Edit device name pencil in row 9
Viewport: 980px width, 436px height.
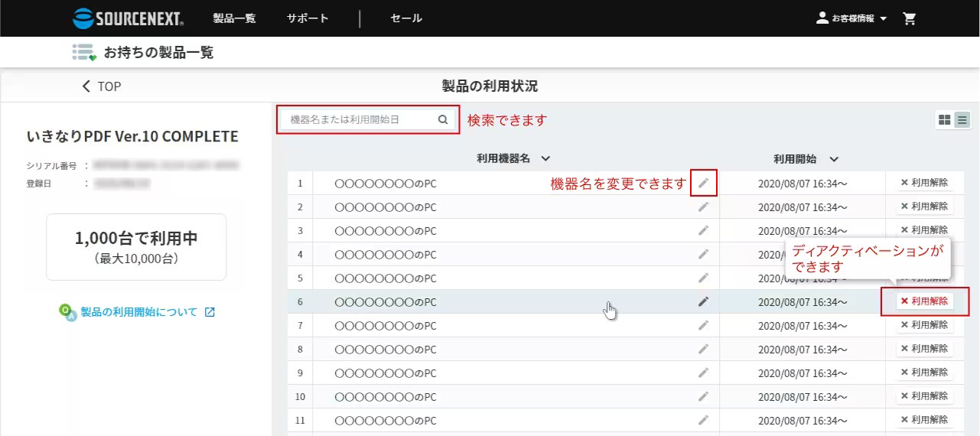click(703, 373)
